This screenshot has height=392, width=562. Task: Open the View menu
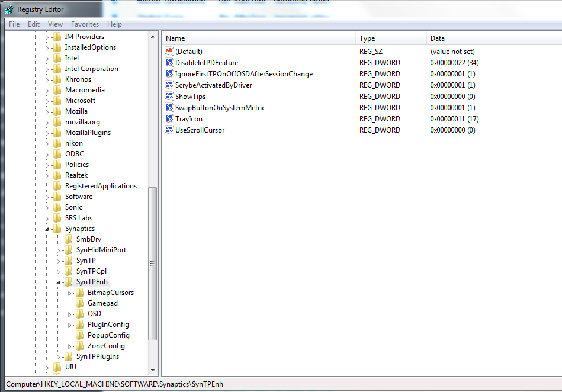(x=55, y=24)
